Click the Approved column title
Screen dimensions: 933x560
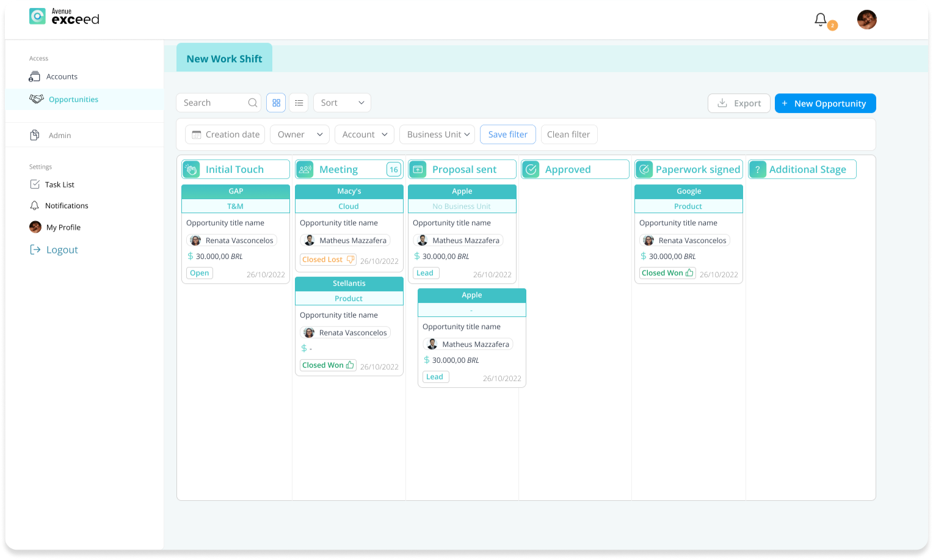[568, 170]
